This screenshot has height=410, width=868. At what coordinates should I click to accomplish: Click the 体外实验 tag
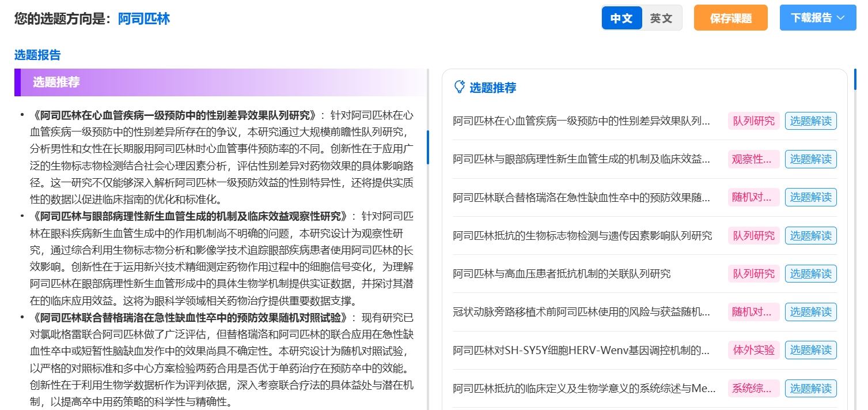pos(753,349)
